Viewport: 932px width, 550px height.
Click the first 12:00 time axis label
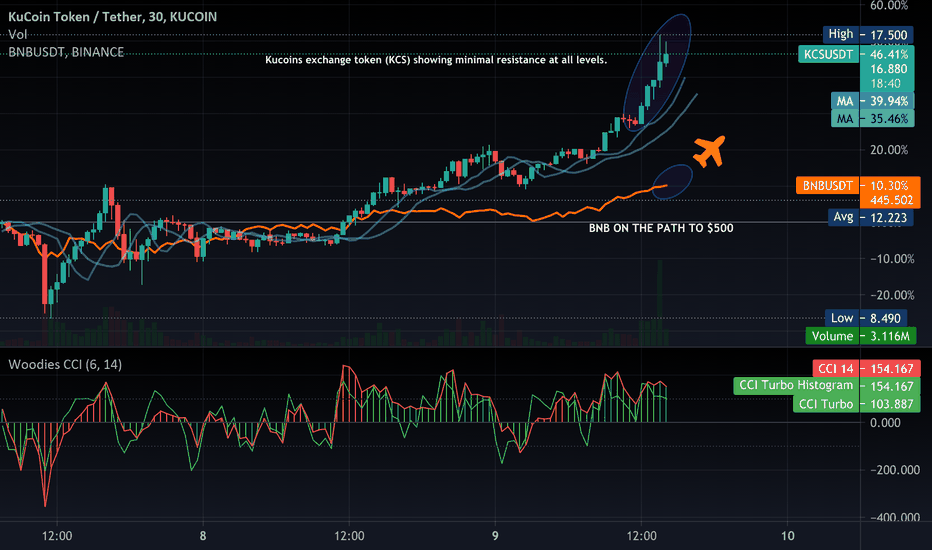57,536
